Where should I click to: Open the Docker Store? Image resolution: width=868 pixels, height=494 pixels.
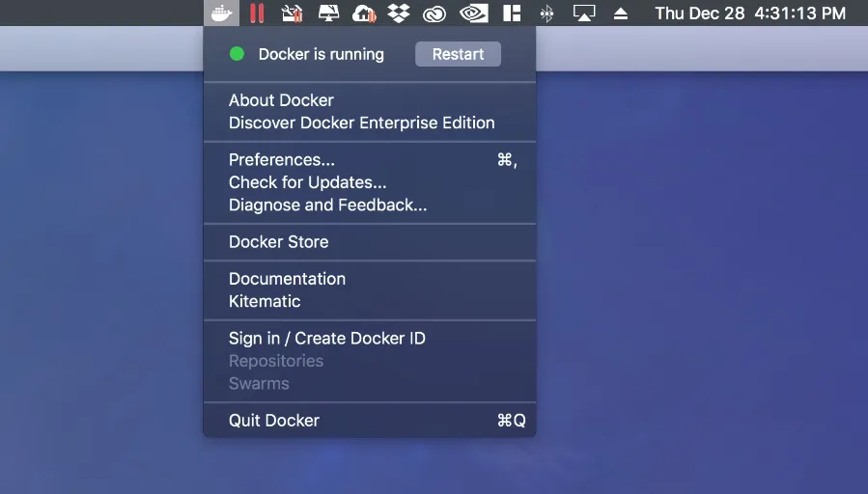(x=278, y=242)
